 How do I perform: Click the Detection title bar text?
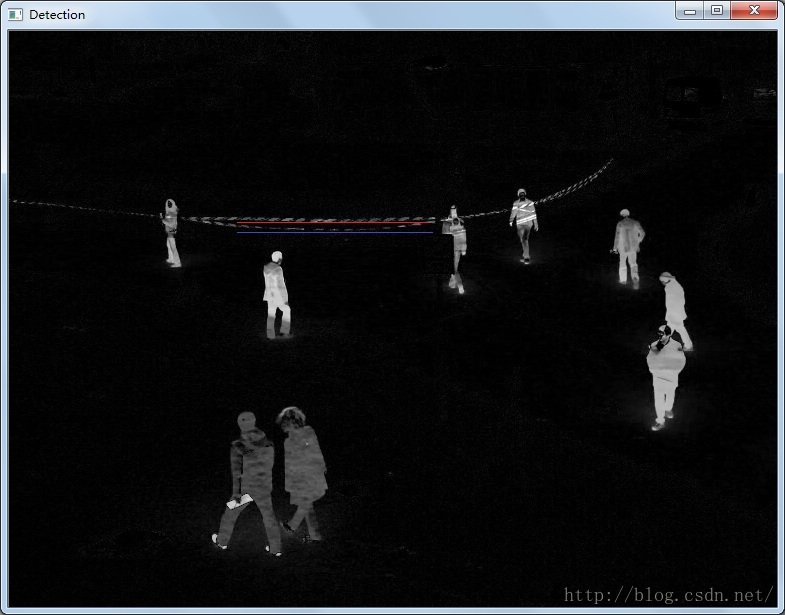pos(57,15)
